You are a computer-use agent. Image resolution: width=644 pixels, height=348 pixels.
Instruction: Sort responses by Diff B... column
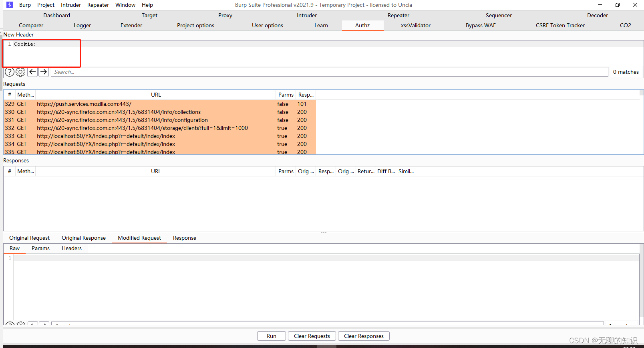coord(386,171)
